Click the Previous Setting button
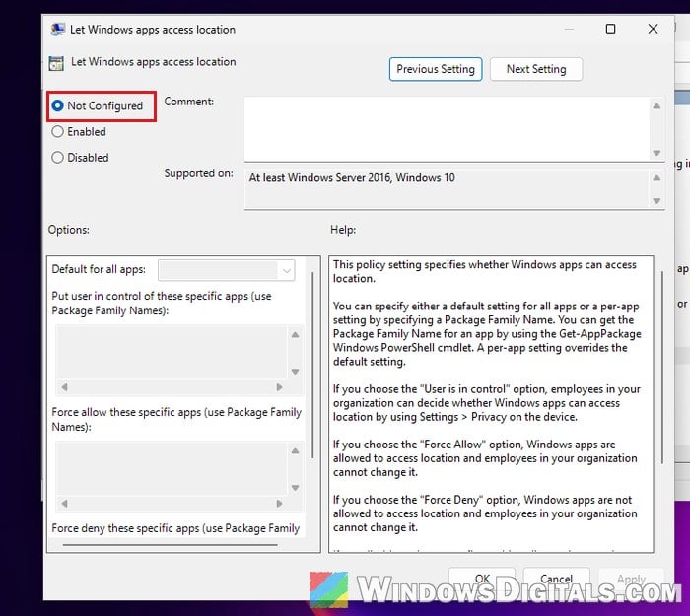 click(436, 69)
